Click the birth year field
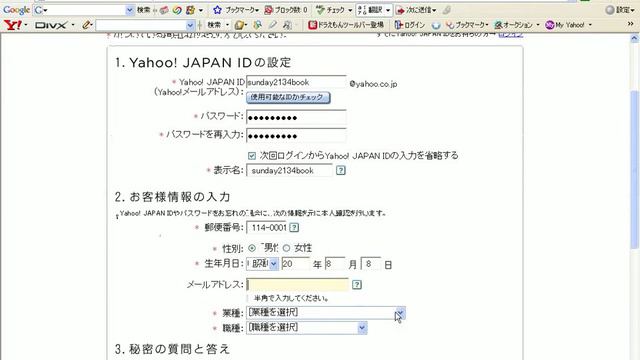Screen dimensions: 640x360 pyautogui.click(x=296, y=264)
